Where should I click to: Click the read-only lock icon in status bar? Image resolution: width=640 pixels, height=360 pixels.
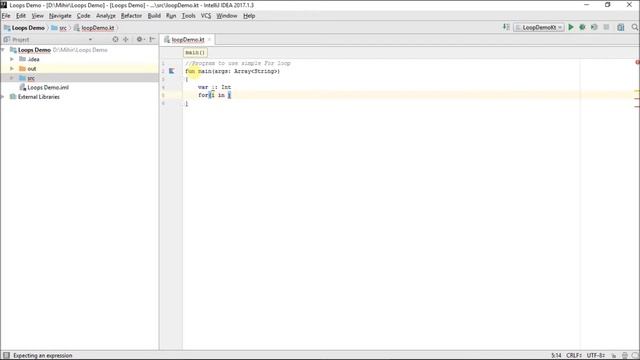point(613,356)
